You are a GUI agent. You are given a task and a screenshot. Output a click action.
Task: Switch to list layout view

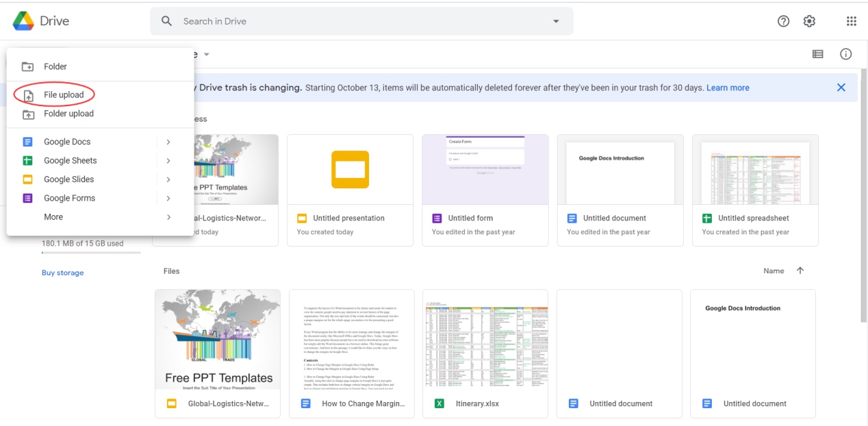pyautogui.click(x=817, y=54)
